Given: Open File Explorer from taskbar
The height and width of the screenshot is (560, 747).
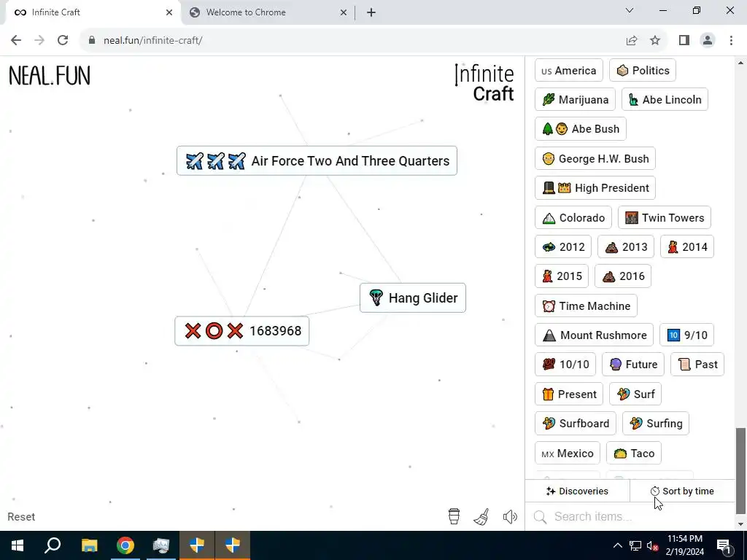Looking at the screenshot, I should click(x=89, y=545).
